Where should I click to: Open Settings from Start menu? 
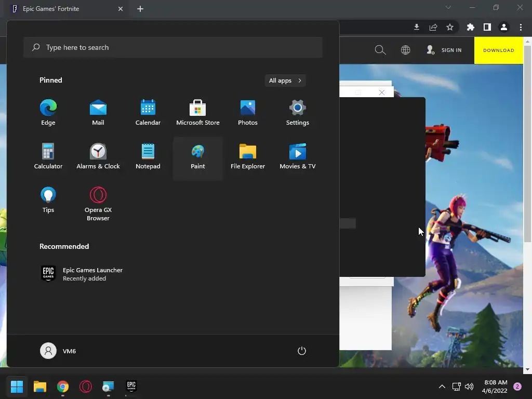point(298,113)
